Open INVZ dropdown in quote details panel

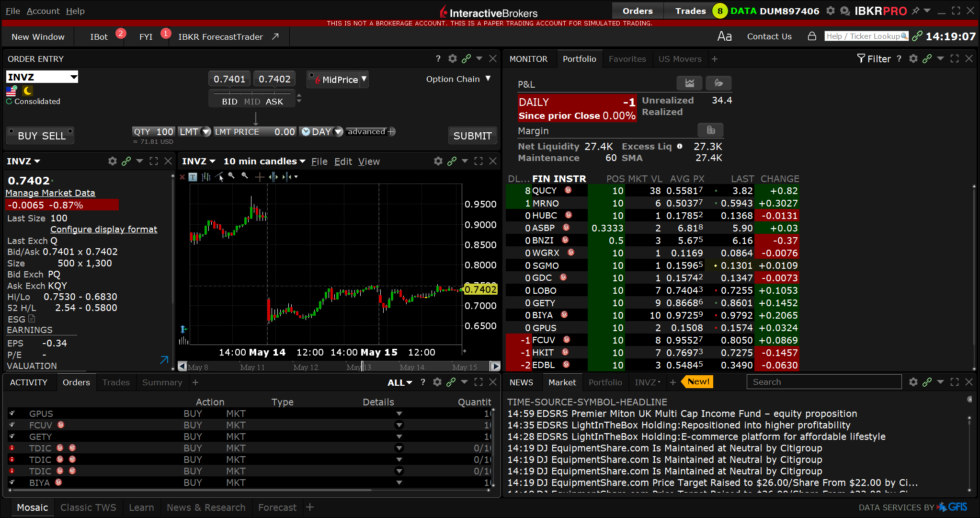pyautogui.click(x=23, y=161)
